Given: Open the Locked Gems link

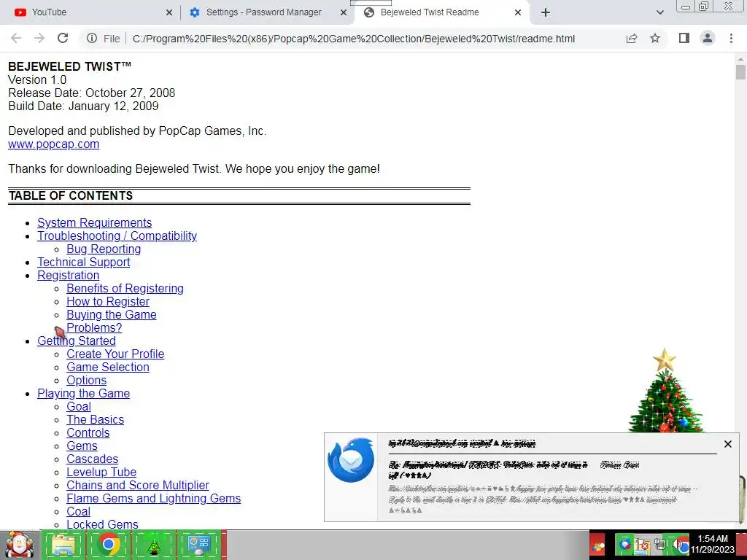Looking at the screenshot, I should click(102, 524).
